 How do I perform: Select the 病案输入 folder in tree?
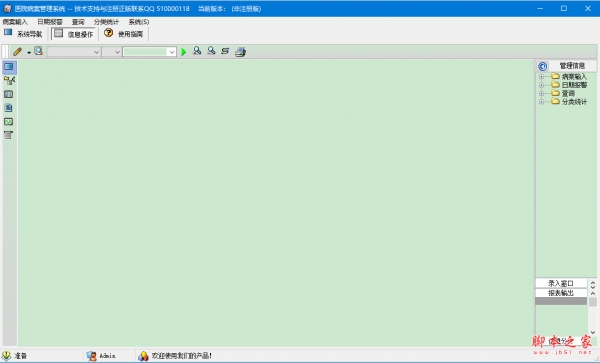pyautogui.click(x=569, y=77)
